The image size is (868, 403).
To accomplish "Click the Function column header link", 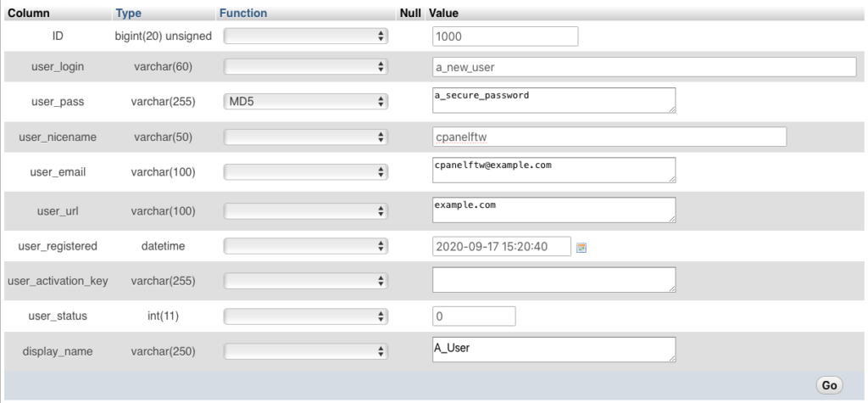I will [242, 14].
